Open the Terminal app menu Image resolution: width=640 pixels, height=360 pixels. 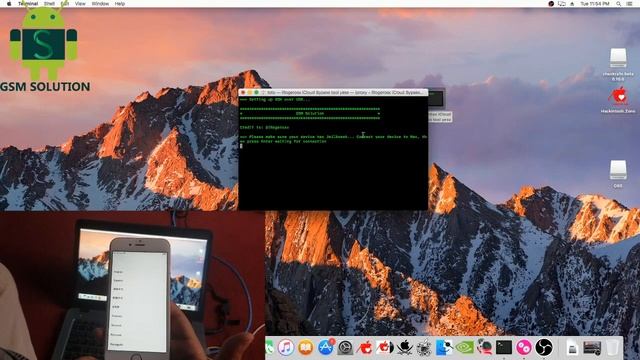(x=28, y=4)
